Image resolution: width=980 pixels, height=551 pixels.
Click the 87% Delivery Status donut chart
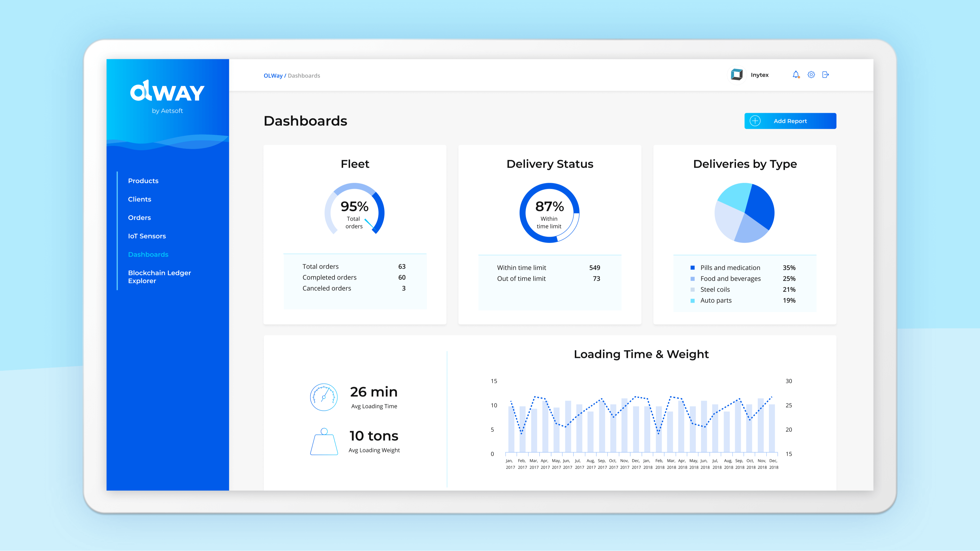click(549, 213)
